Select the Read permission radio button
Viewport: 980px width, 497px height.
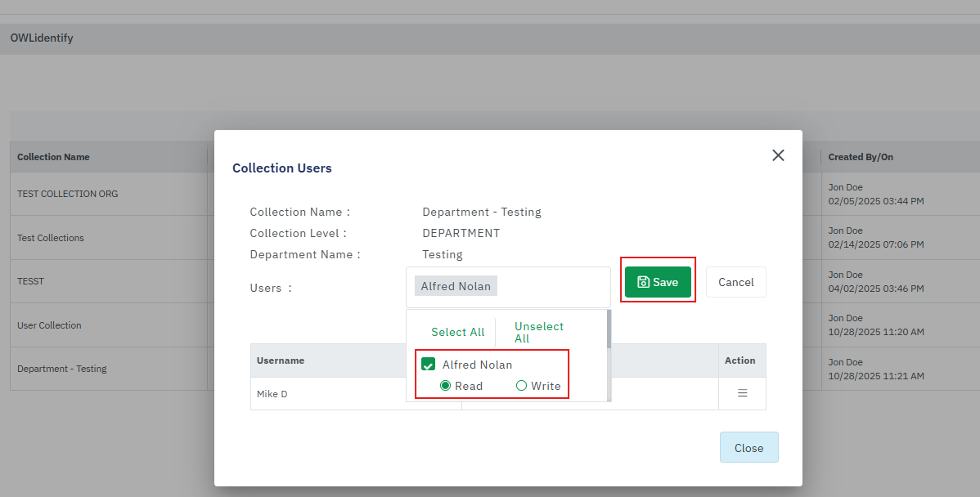click(446, 386)
